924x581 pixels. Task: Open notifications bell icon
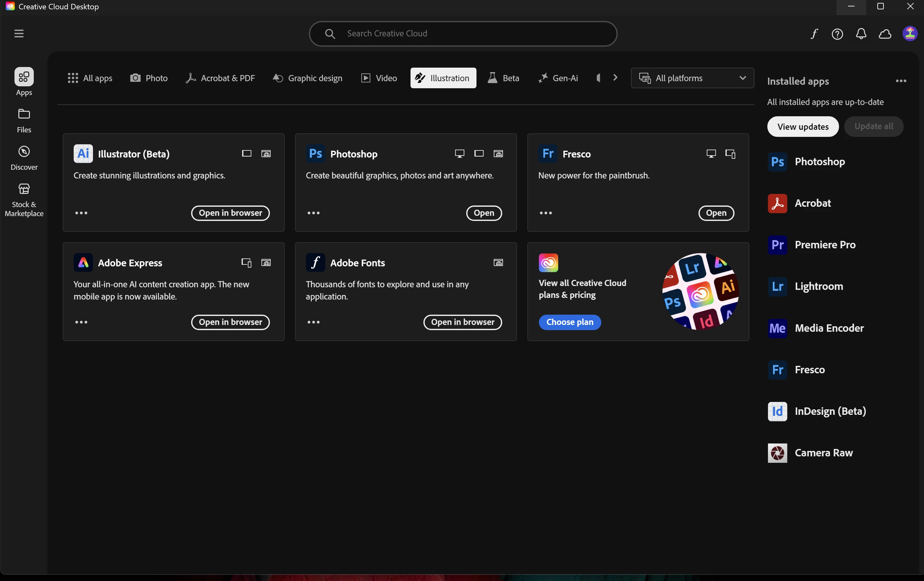(861, 34)
